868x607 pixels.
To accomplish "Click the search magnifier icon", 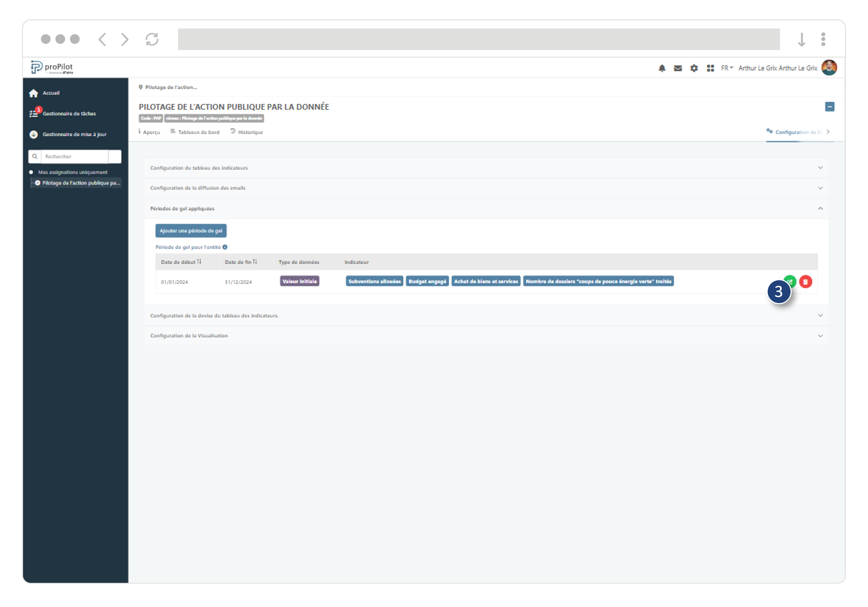I will pyautogui.click(x=35, y=157).
